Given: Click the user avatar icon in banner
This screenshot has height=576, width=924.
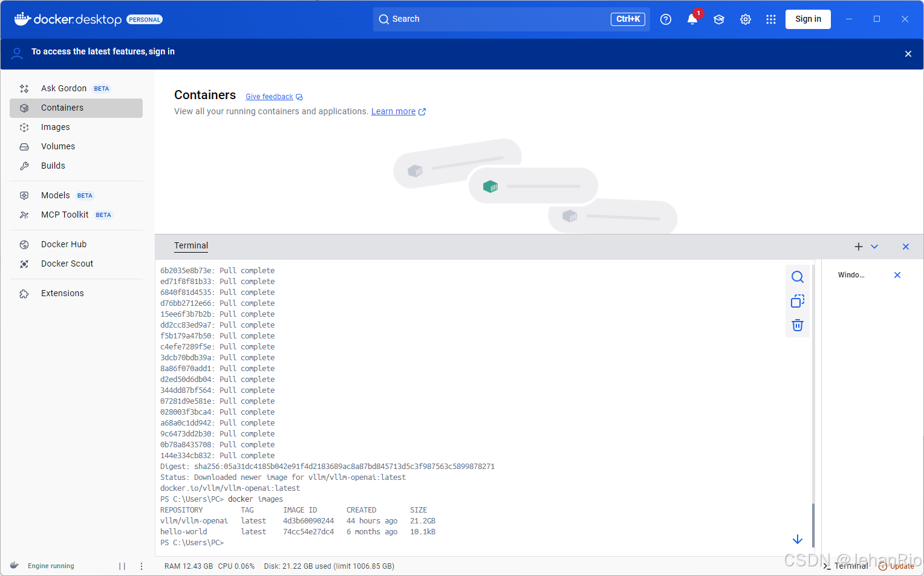Looking at the screenshot, I should click(18, 53).
